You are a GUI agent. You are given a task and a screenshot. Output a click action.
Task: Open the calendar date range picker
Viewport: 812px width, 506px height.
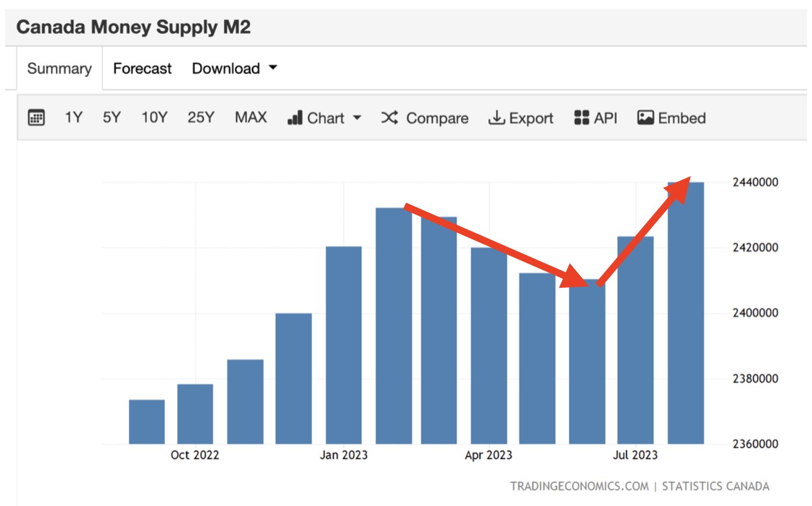pyautogui.click(x=36, y=117)
